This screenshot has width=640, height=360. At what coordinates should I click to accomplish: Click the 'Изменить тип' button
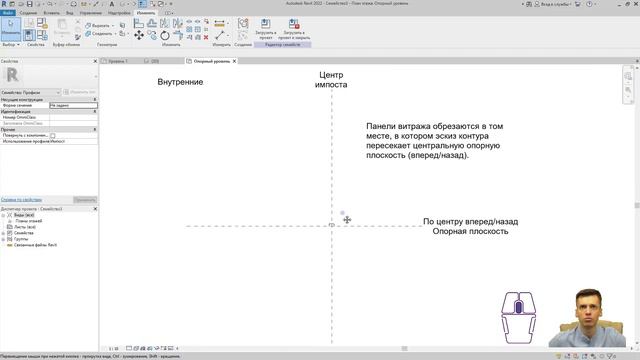[x=80, y=92]
